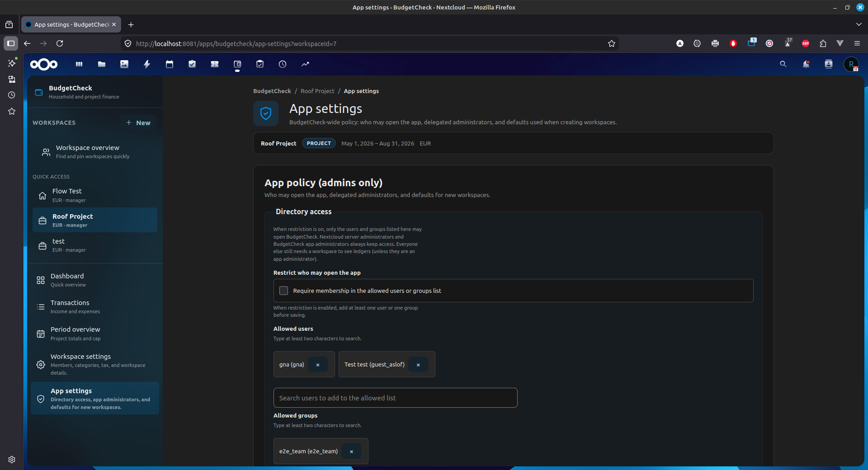Click the PROJECT badge on Roof Project
Image resolution: width=868 pixels, height=470 pixels.
coord(319,143)
